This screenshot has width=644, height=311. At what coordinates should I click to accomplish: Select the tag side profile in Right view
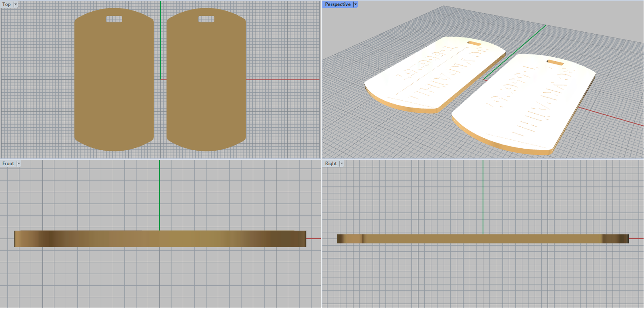[x=483, y=239]
